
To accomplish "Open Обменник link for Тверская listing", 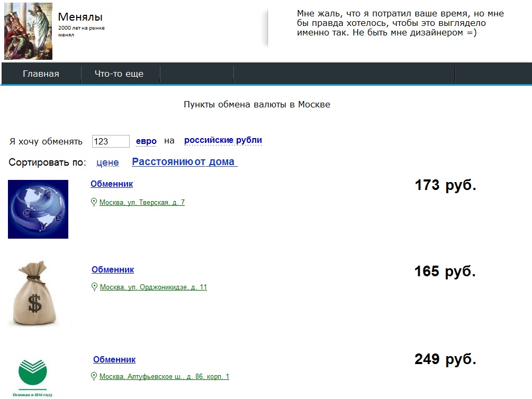I will pyautogui.click(x=112, y=184).
